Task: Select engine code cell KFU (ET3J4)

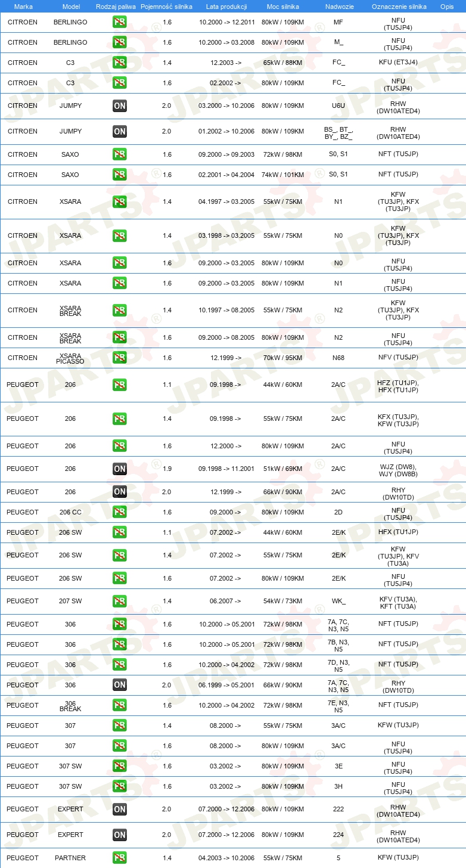Action: [x=399, y=62]
